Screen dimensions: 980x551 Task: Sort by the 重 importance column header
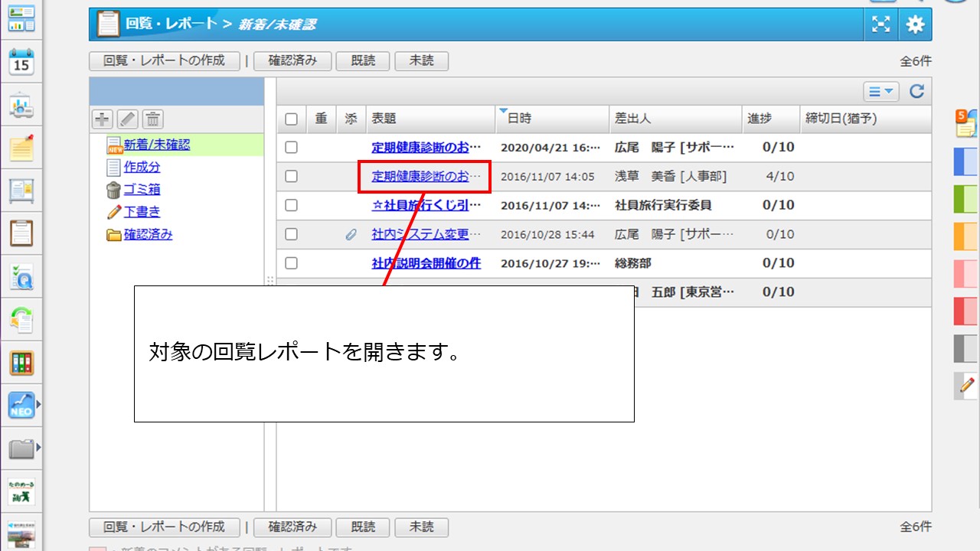click(x=322, y=119)
